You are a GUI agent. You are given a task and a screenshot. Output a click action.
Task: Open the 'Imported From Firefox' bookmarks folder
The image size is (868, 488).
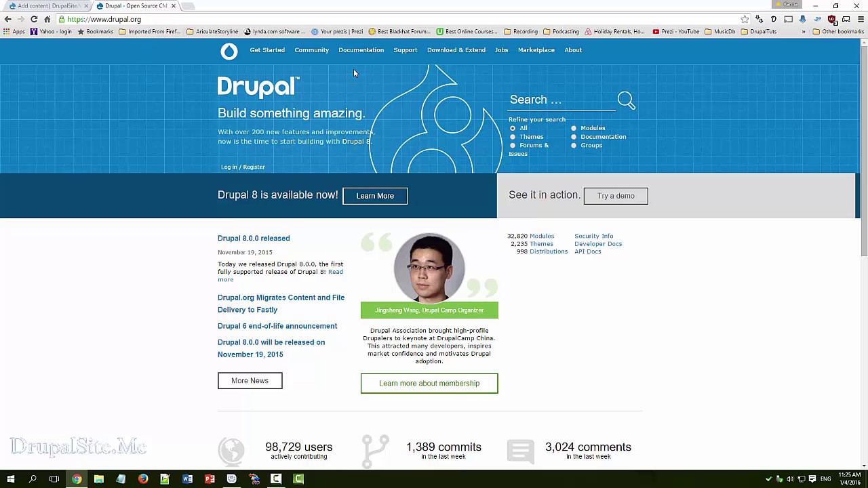click(x=150, y=31)
